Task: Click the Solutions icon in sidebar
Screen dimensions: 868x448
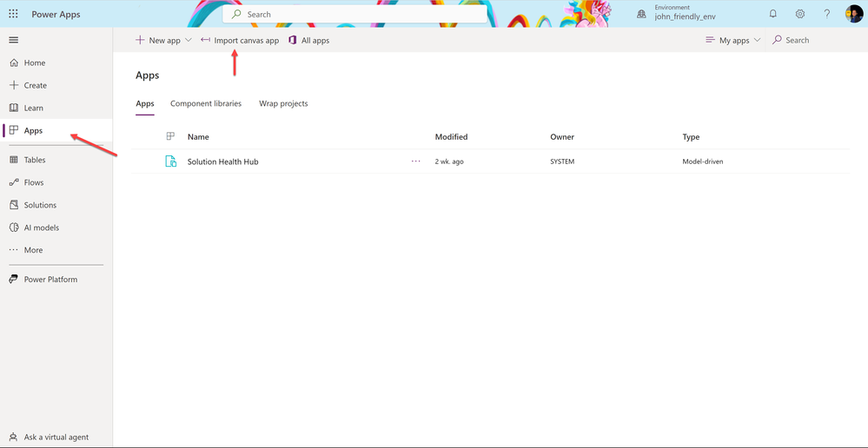Action: (15, 205)
